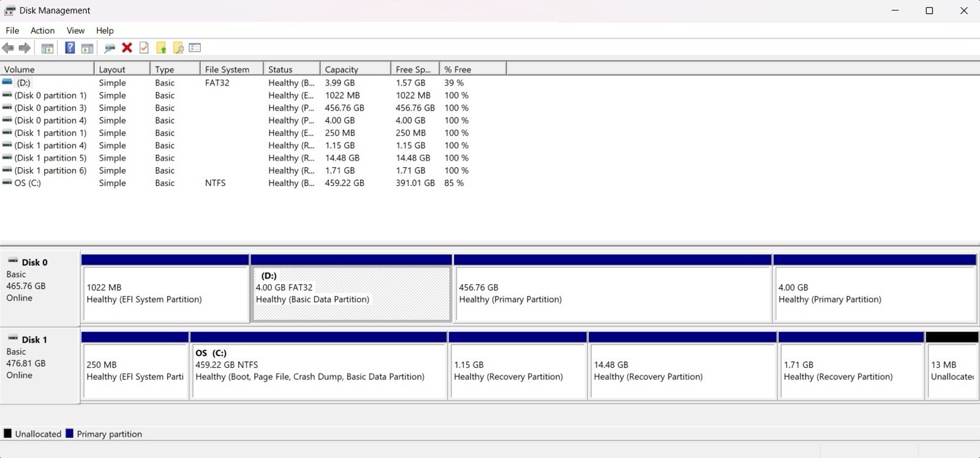Click the checklist settings toolbar icon
The height and width of the screenshot is (458, 980).
pyautogui.click(x=195, y=48)
